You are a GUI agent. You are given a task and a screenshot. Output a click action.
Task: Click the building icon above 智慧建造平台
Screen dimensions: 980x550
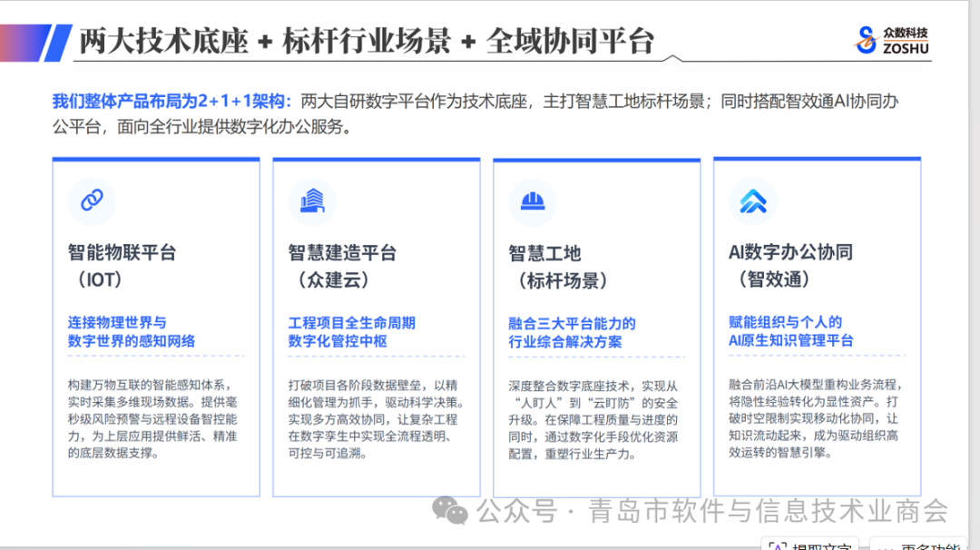tap(312, 201)
